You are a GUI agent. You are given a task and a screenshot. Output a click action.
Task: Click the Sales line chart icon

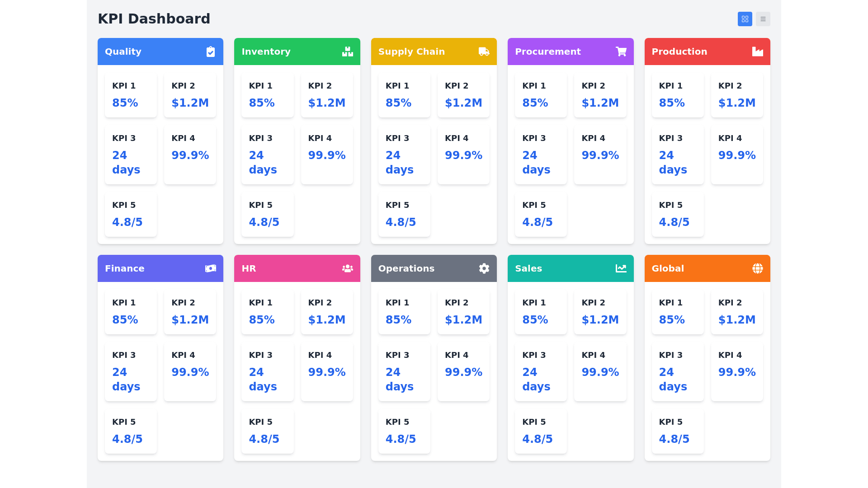(x=621, y=268)
